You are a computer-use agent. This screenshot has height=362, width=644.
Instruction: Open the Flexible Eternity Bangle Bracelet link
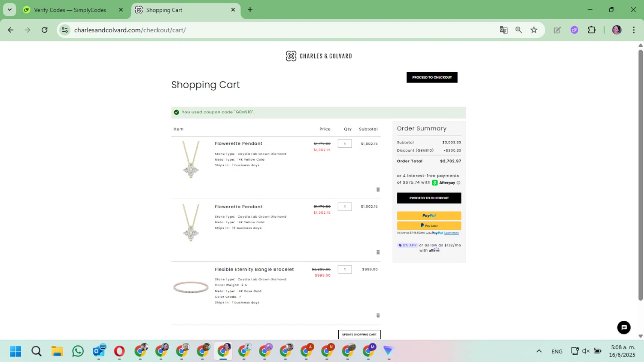click(x=254, y=270)
